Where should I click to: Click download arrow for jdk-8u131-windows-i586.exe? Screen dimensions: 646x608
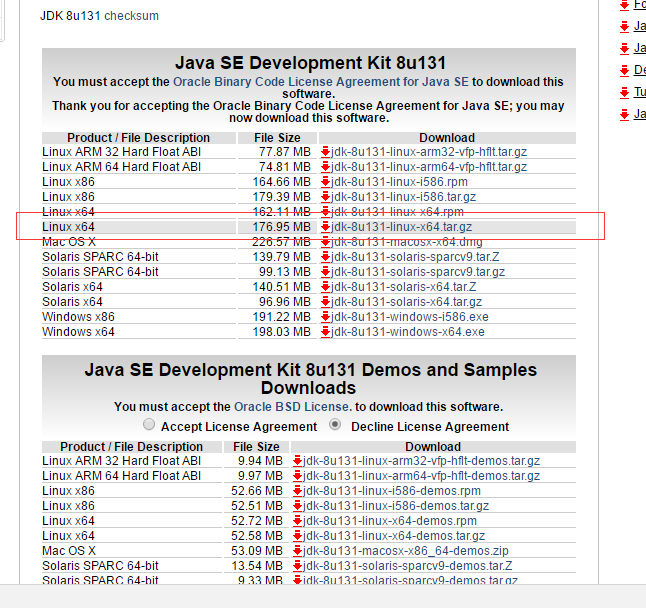(x=325, y=317)
